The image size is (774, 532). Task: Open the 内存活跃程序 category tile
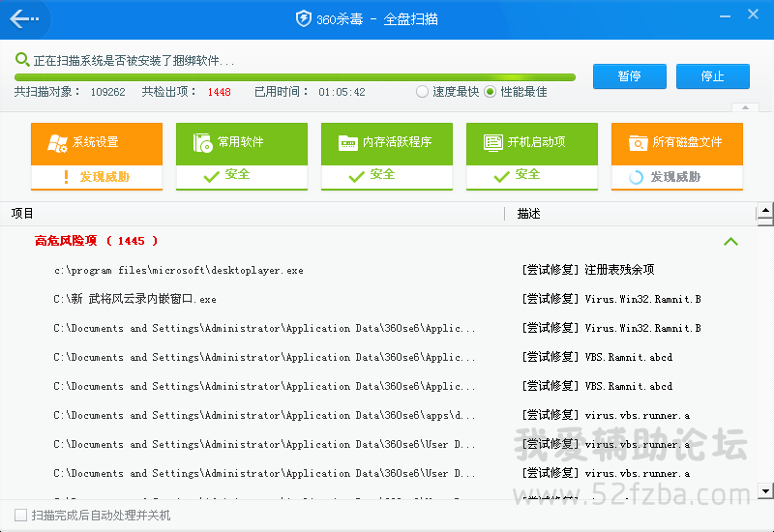(x=386, y=156)
